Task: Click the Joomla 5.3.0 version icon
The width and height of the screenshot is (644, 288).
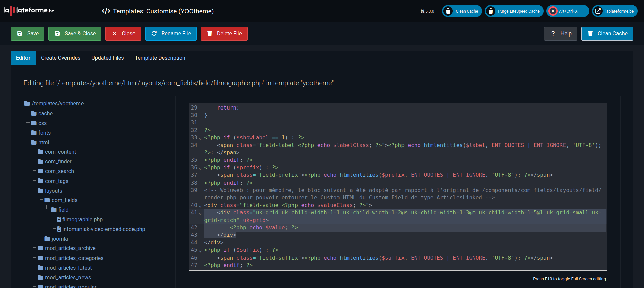Action: (422, 11)
